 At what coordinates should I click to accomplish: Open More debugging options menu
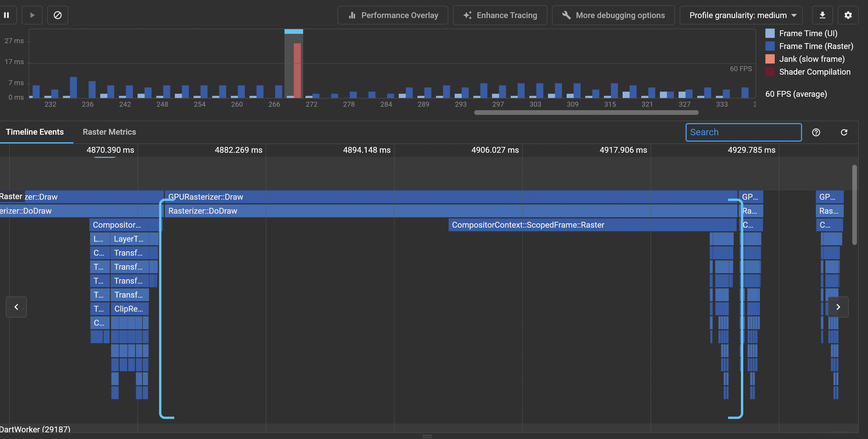pos(613,15)
